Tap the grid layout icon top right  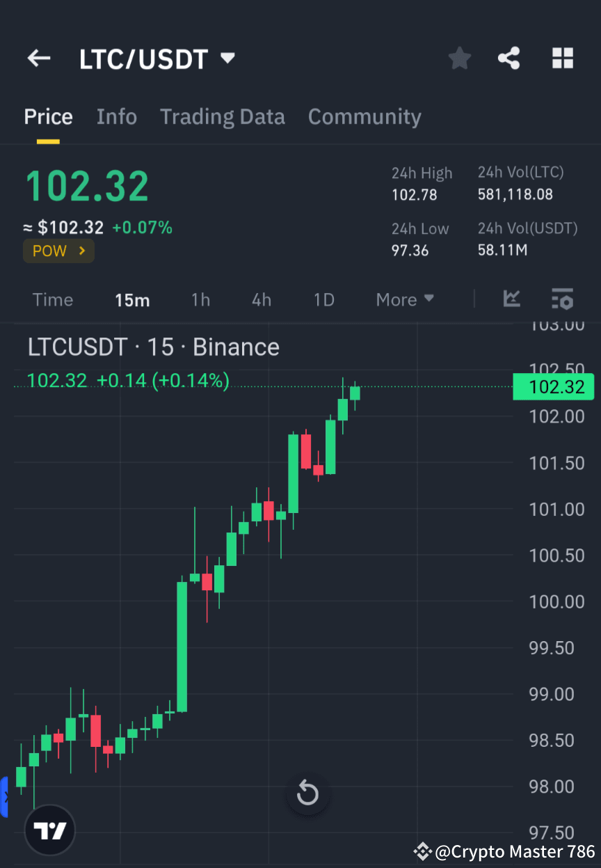pyautogui.click(x=562, y=58)
